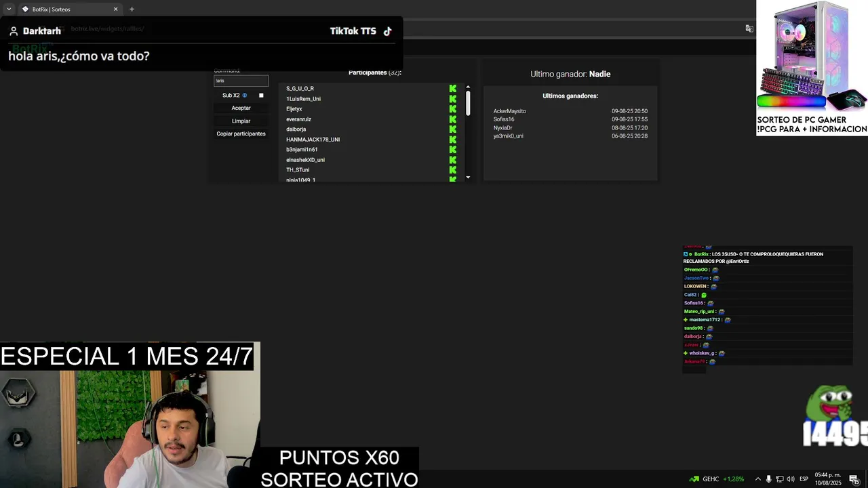Viewport: 868px width, 488px height.
Task: Click the Aceptar button
Action: click(241, 108)
